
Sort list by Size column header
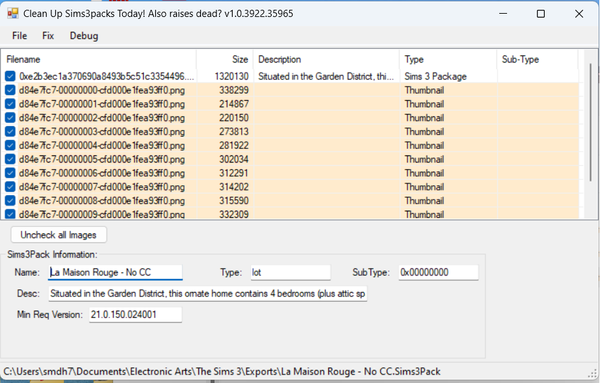click(x=225, y=59)
